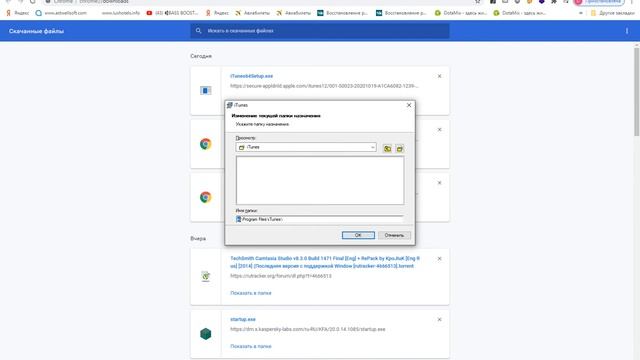Confirm the destination folder with OK
Viewport: 640px width, 360px height.
pyautogui.click(x=358, y=235)
